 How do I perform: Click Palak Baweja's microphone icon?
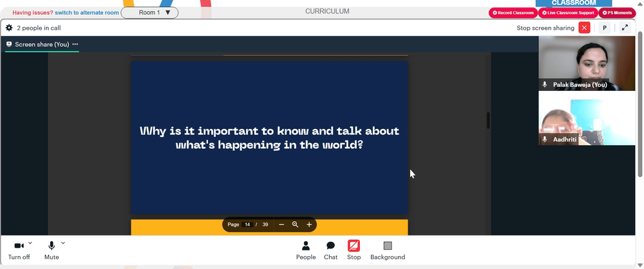[x=545, y=85]
